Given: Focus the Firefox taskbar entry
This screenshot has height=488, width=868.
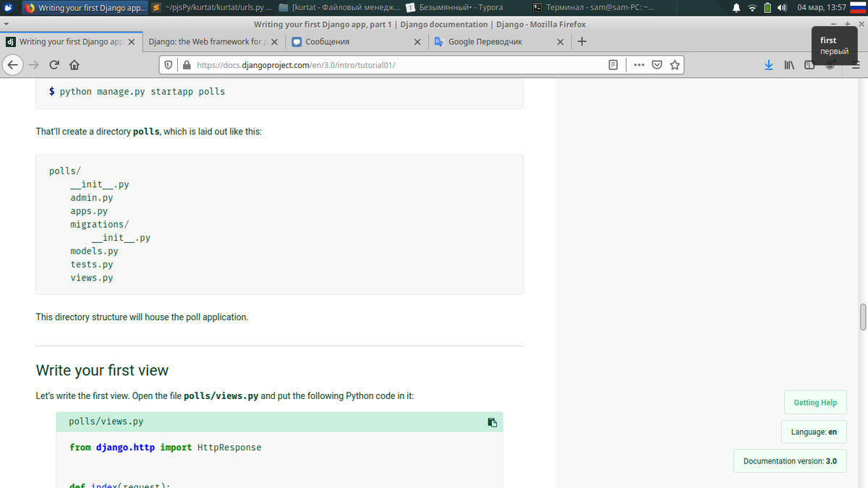Looking at the screenshot, I should pyautogui.click(x=86, y=7).
